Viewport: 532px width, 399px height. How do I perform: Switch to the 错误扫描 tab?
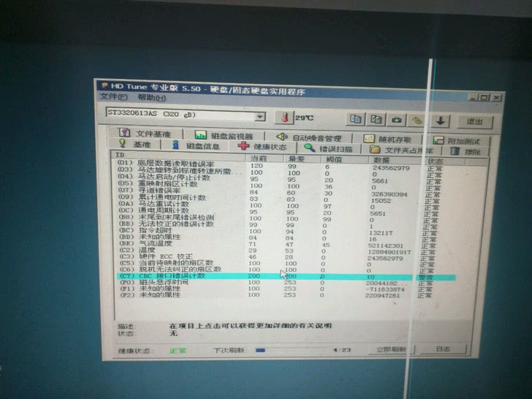(328, 148)
